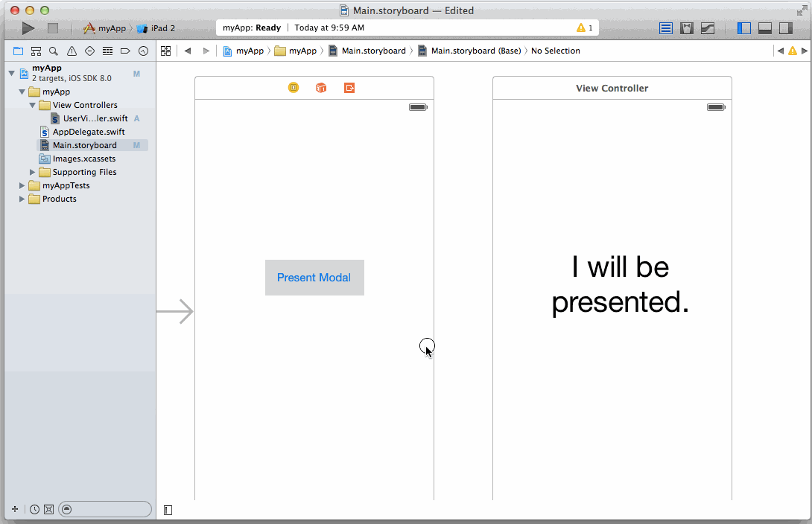
Task: Select the View Controller scene title bar
Action: 612,89
